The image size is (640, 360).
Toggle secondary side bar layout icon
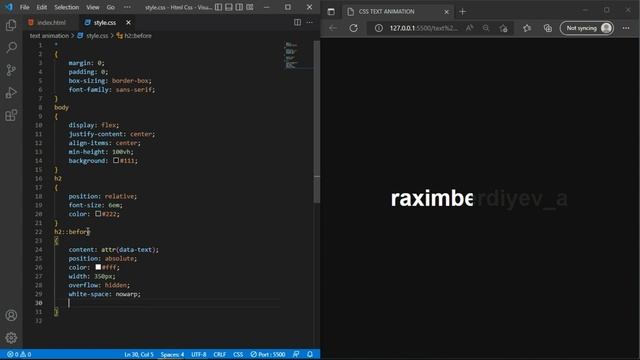pyautogui.click(x=239, y=7)
